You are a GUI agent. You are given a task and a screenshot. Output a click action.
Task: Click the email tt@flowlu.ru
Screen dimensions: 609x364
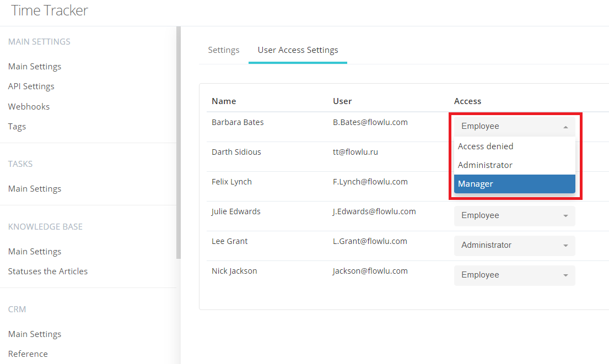tap(355, 152)
